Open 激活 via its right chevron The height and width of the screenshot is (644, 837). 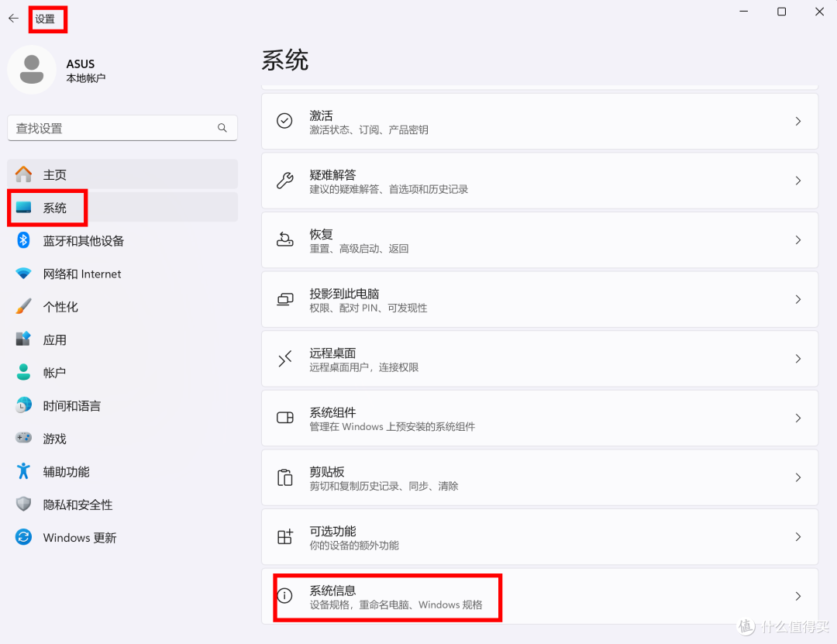[798, 121]
